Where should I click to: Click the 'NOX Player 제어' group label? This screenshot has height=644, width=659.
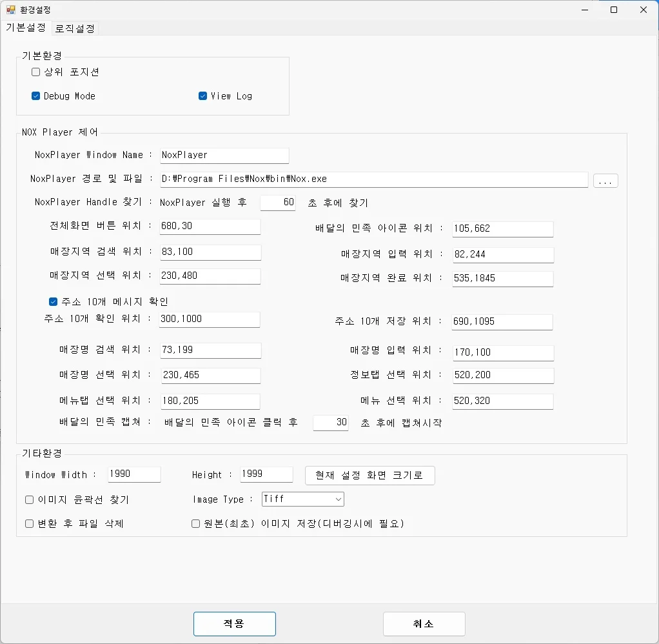tap(60, 132)
